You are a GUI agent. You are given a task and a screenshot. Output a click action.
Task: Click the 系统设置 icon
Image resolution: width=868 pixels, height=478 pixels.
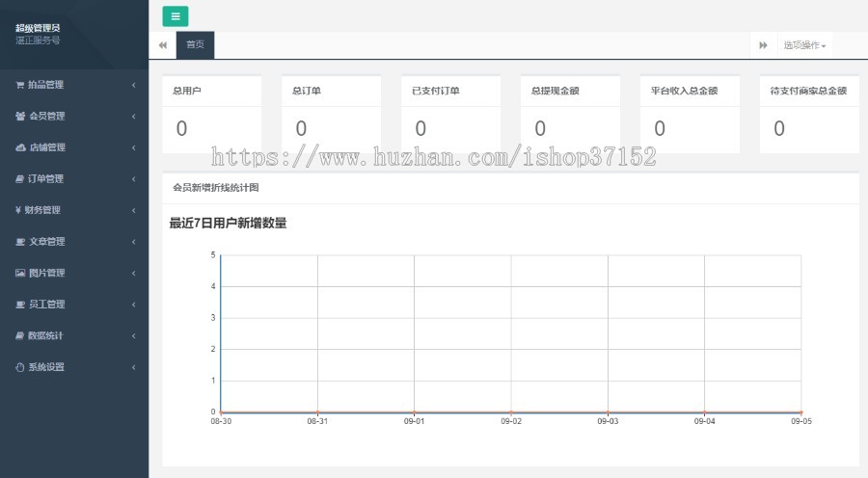pyautogui.click(x=20, y=367)
